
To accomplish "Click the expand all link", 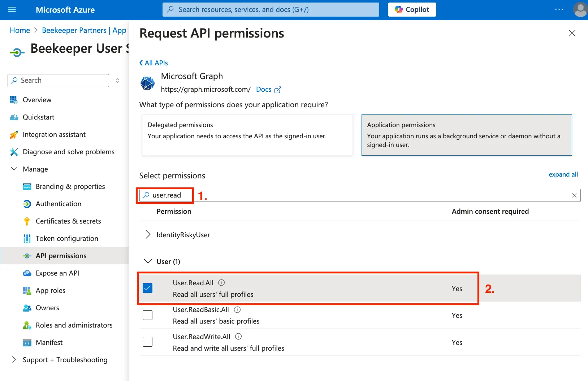I will (x=563, y=175).
